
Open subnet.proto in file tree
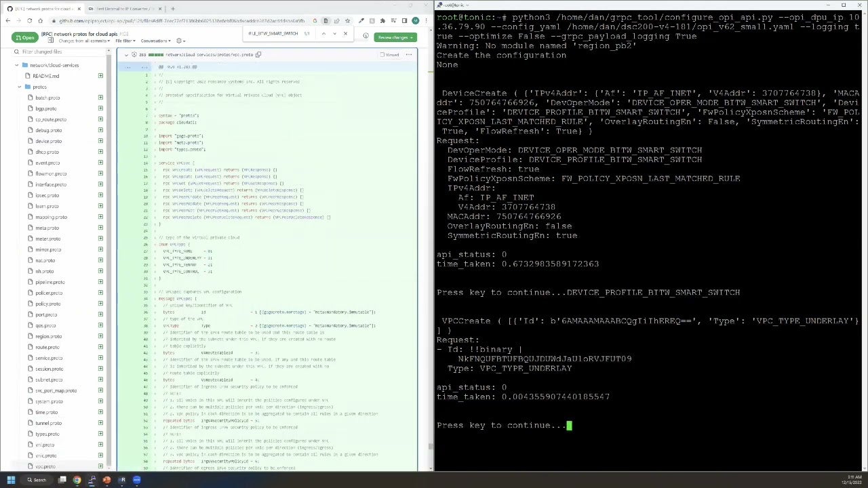48,380
